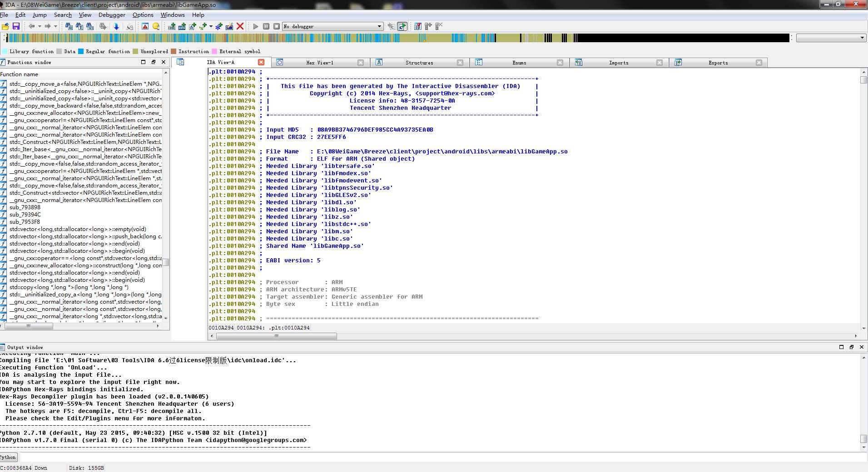Screen dimensions: 868x472
Task: Click the red warning triangle toolbar icon
Action: point(145,26)
